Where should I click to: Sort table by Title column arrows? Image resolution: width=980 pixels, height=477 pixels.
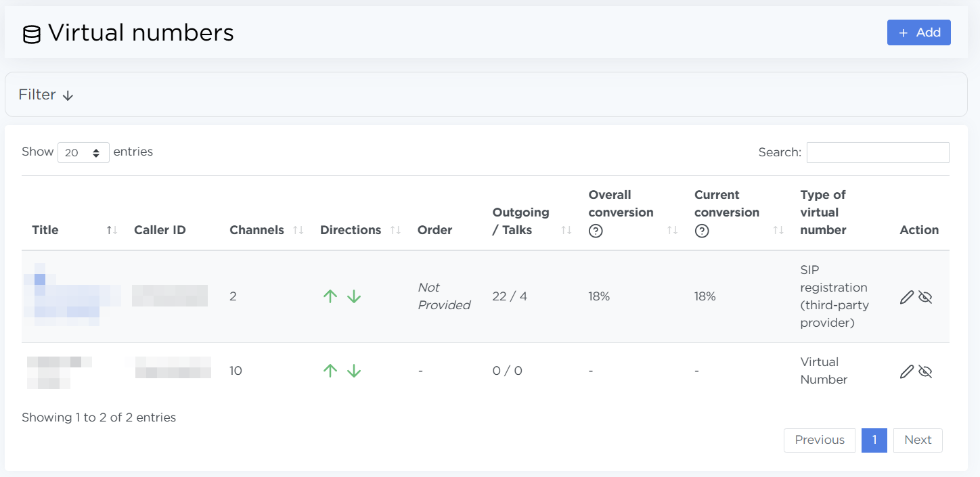pos(112,230)
